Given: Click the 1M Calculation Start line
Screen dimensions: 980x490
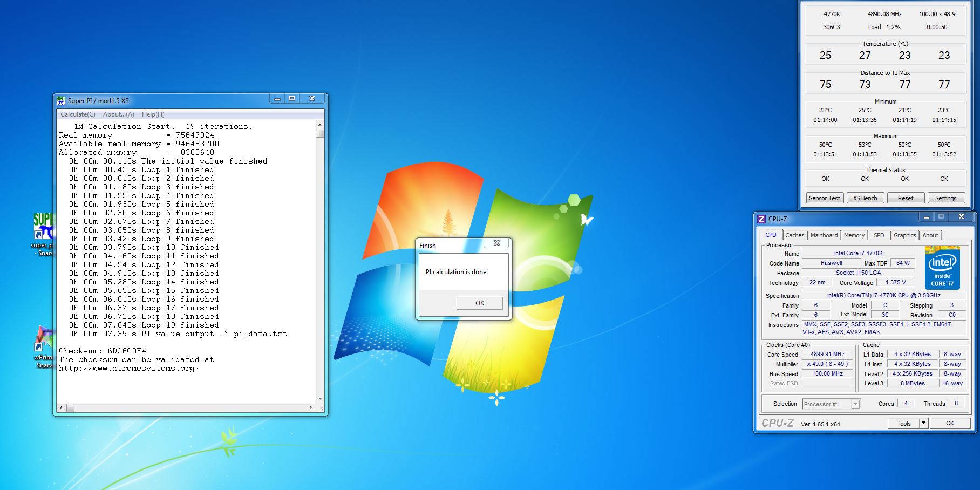Looking at the screenshot, I should point(163,126).
